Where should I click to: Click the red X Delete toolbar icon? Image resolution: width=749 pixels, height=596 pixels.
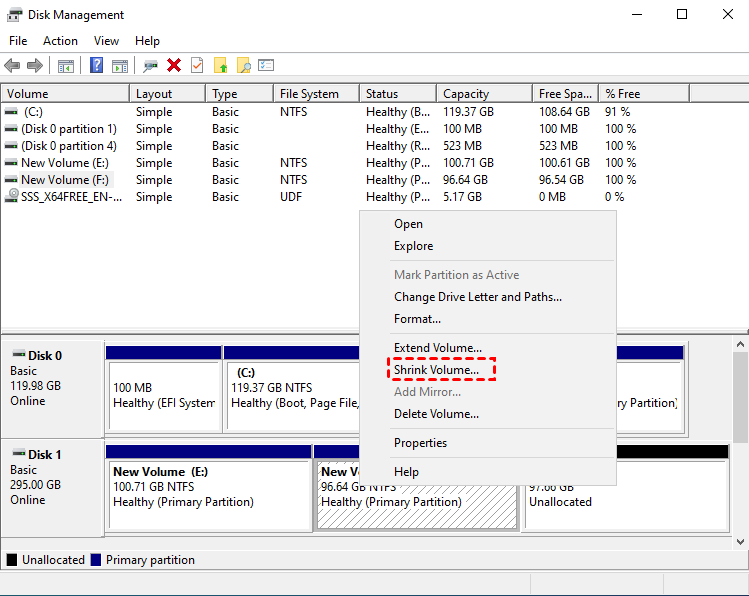click(174, 66)
